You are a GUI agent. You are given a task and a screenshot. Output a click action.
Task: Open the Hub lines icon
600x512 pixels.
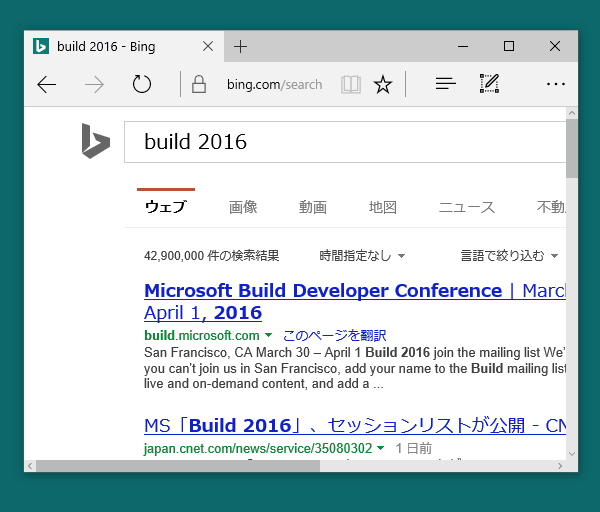click(x=445, y=83)
